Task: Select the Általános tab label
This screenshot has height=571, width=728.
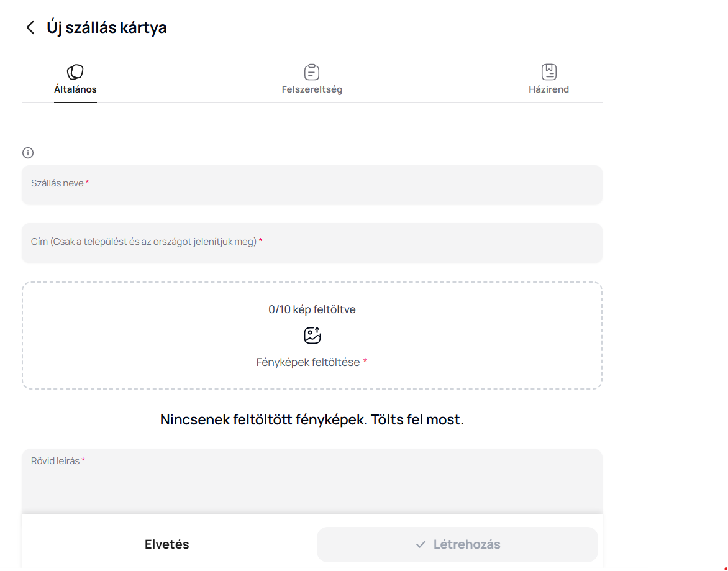Action: pyautogui.click(x=75, y=89)
